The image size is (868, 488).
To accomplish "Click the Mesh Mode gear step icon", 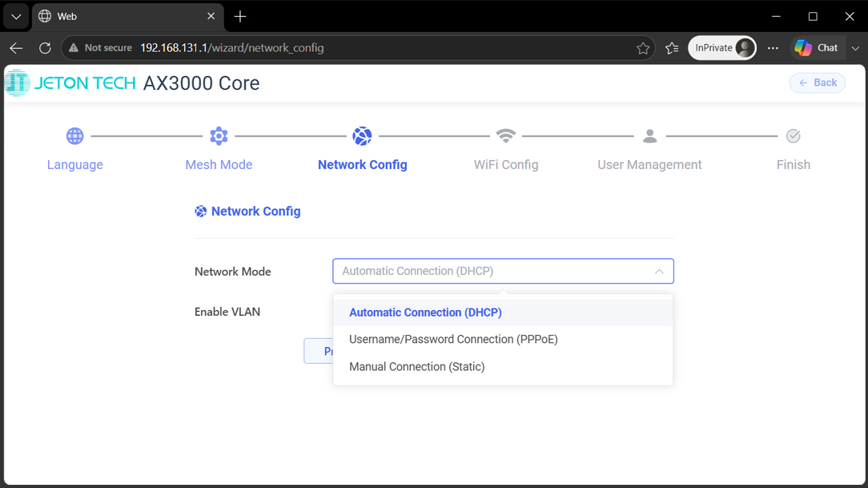I will point(219,135).
